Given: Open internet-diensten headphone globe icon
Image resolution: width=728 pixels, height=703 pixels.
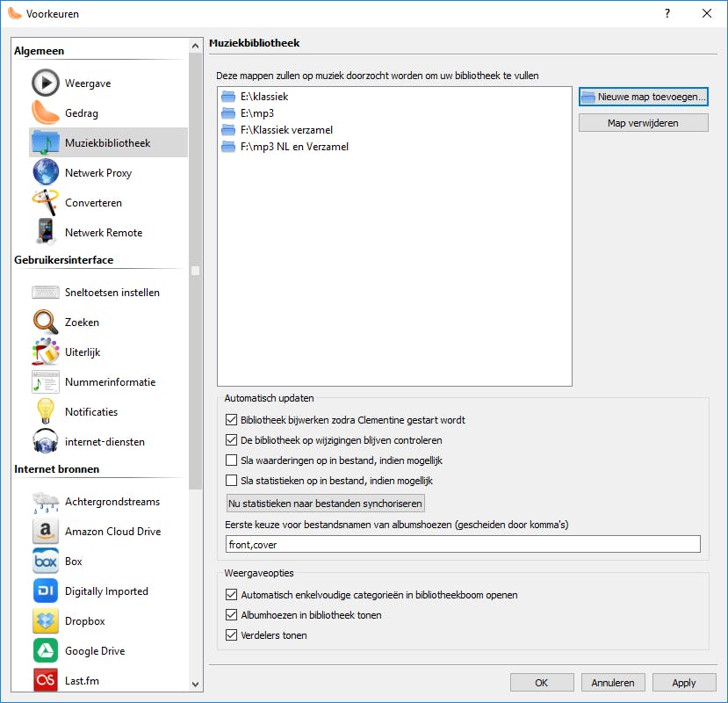Looking at the screenshot, I should pyautogui.click(x=46, y=441).
